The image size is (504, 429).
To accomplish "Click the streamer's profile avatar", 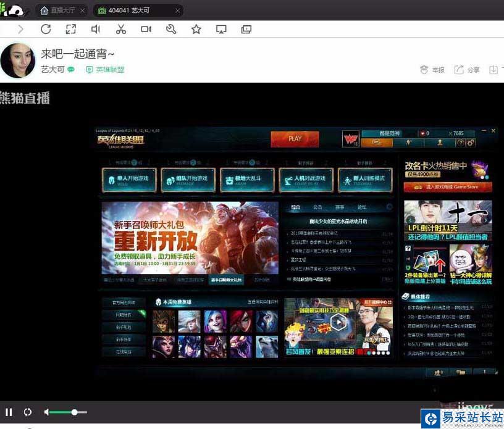I will [18, 60].
